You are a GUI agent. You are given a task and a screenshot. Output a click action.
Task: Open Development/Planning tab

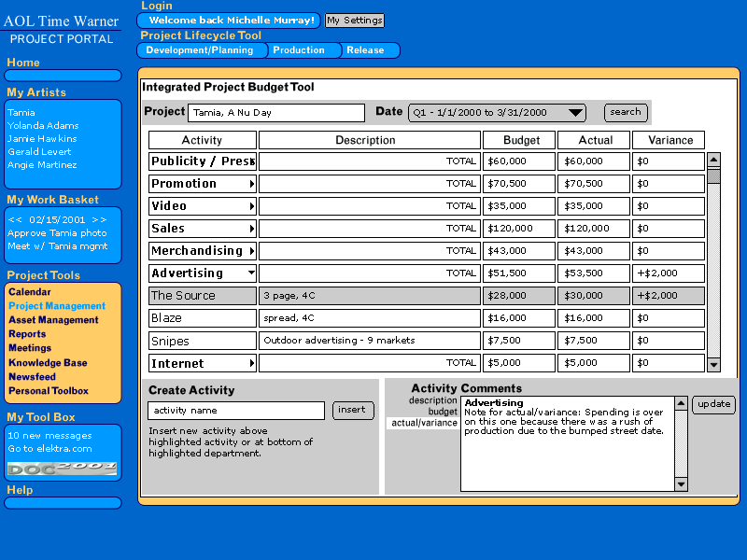[200, 50]
